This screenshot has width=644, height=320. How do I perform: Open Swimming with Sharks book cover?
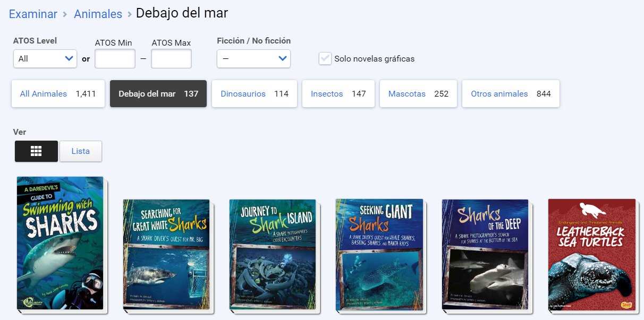(x=60, y=243)
